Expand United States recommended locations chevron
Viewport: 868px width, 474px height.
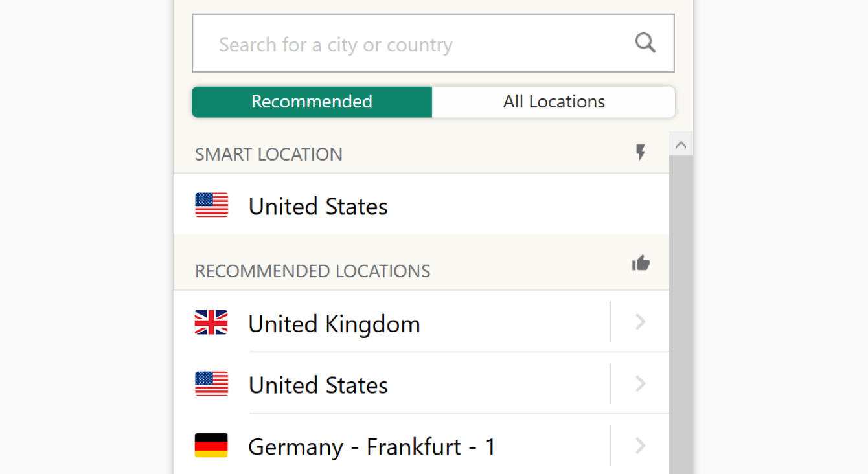coord(640,384)
